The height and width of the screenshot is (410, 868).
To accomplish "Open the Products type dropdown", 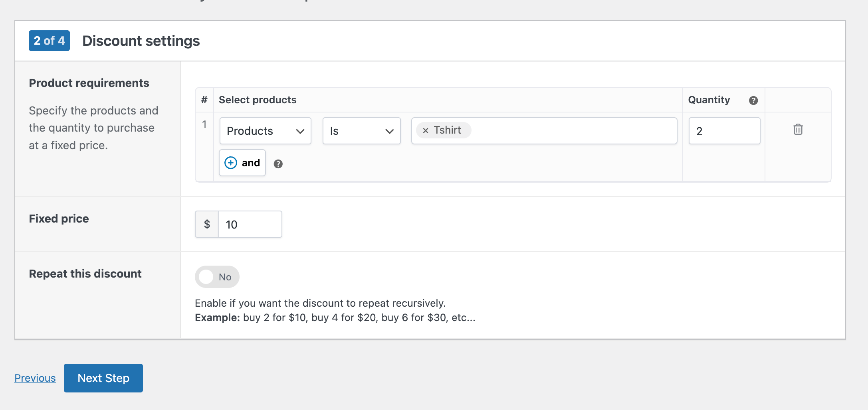I will tap(265, 131).
